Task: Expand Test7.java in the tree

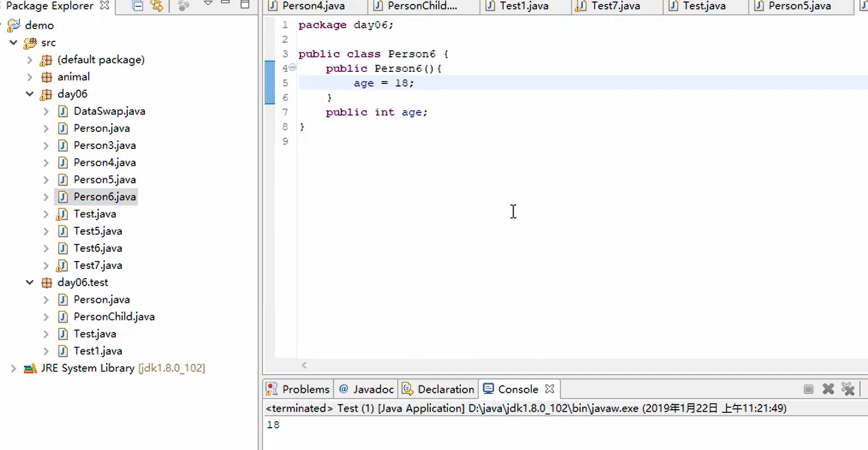Action: pyautogui.click(x=46, y=266)
